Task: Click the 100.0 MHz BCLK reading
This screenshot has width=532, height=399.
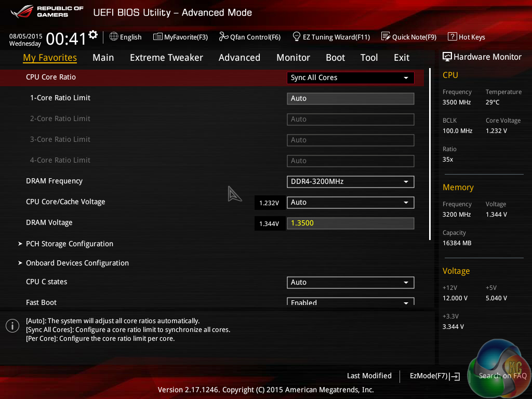Action: coord(457,130)
